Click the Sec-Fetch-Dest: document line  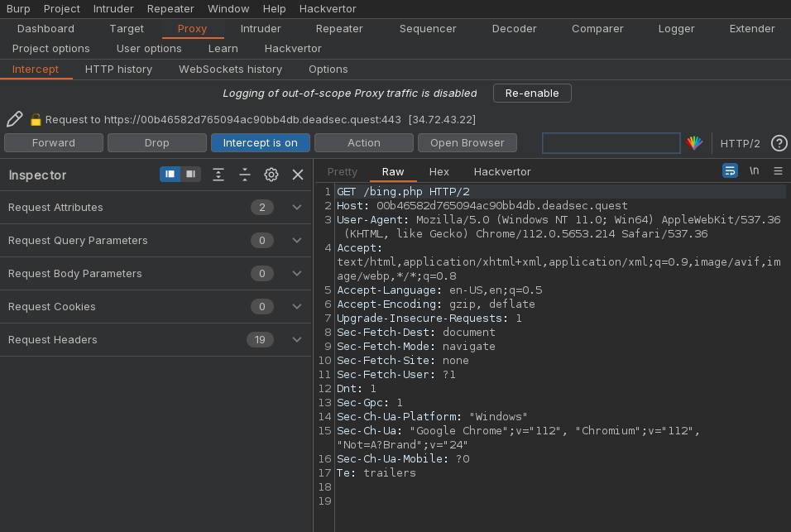click(x=416, y=333)
